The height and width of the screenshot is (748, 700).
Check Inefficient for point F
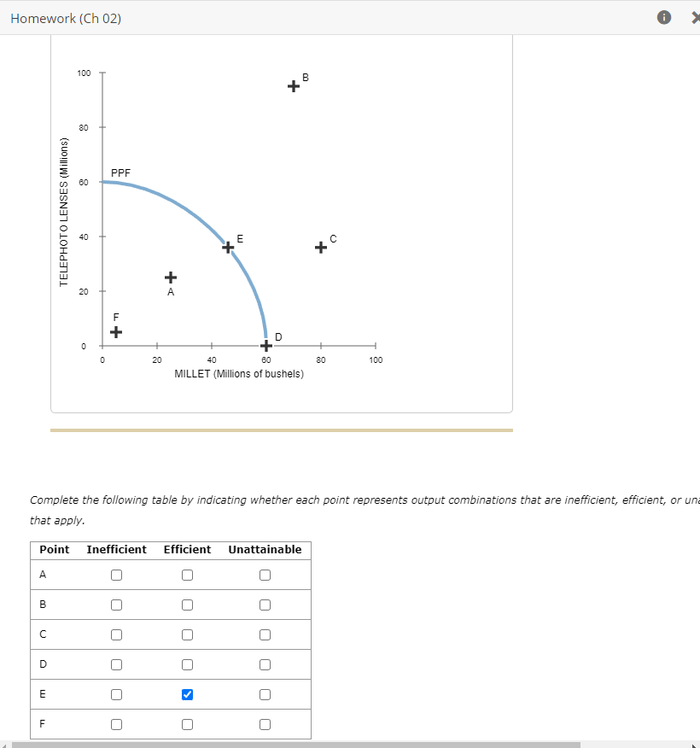click(x=116, y=724)
